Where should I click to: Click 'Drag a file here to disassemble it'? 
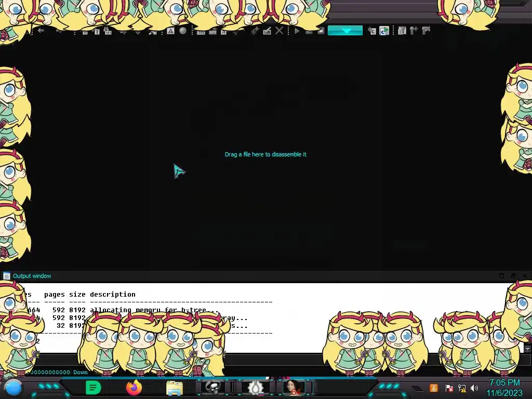coord(265,154)
